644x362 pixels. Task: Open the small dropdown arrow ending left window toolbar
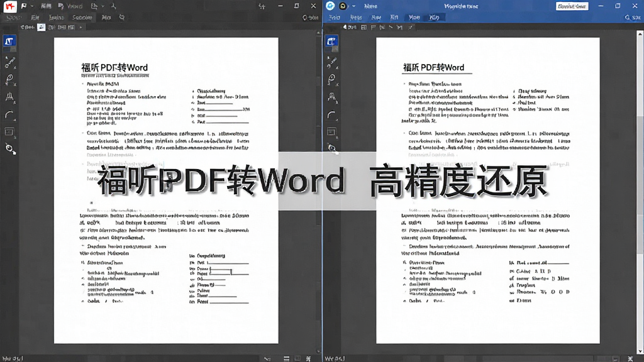click(80, 28)
